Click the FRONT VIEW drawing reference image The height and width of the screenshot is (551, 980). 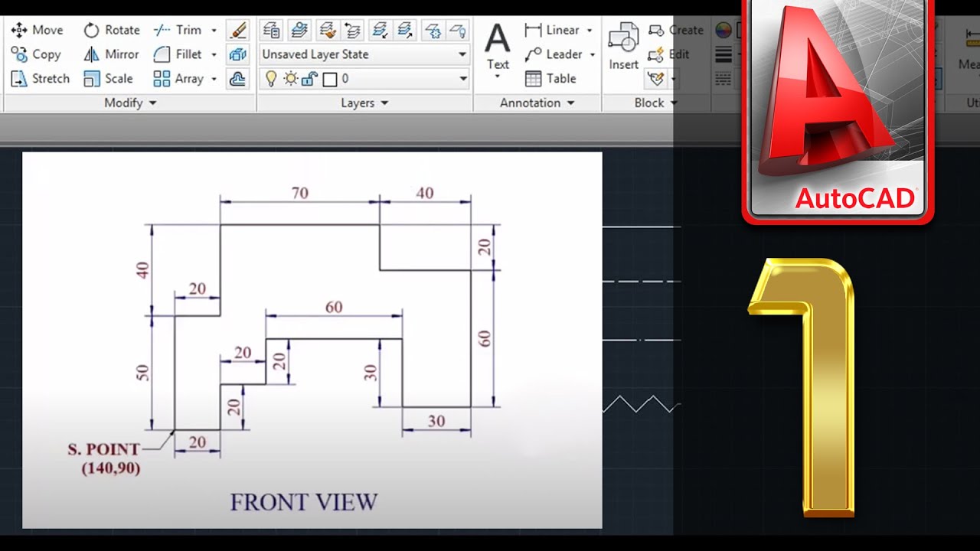[x=312, y=340]
